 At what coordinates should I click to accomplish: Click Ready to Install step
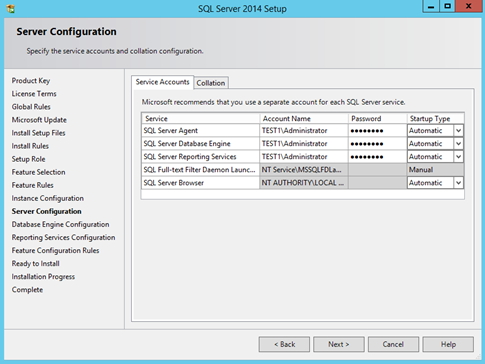point(35,263)
